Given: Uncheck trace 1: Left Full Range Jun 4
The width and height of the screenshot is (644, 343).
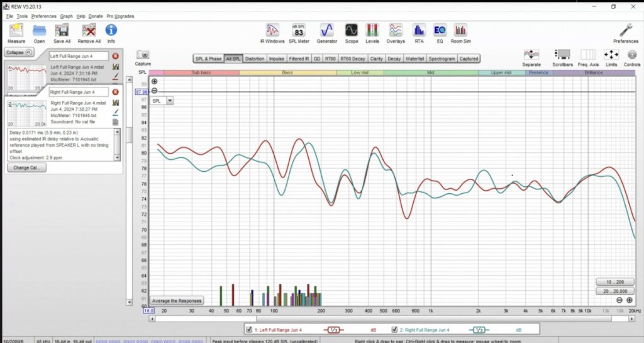Looking at the screenshot, I should tap(249, 329).
